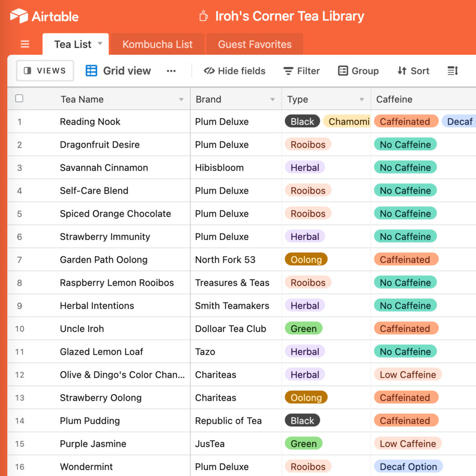This screenshot has height=476, width=476.
Task: Click the Oolong tag for Garden Path Oolong
Action: (306, 260)
